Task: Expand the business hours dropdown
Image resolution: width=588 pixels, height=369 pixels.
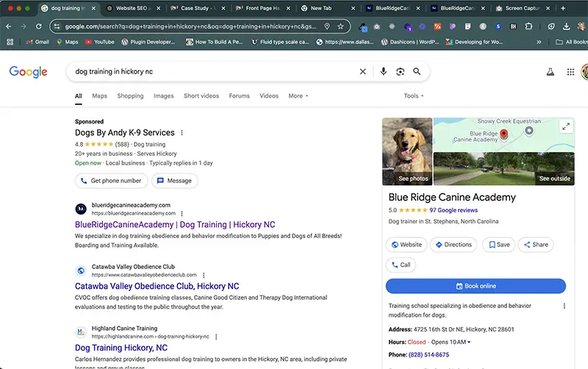Action: (x=469, y=343)
